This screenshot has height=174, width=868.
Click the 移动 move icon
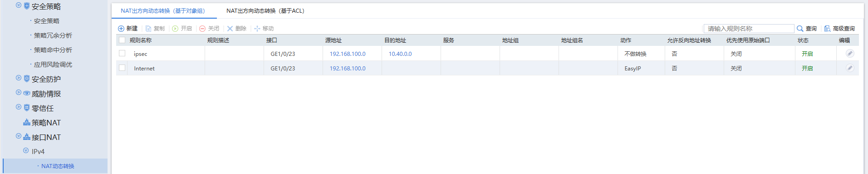point(257,29)
